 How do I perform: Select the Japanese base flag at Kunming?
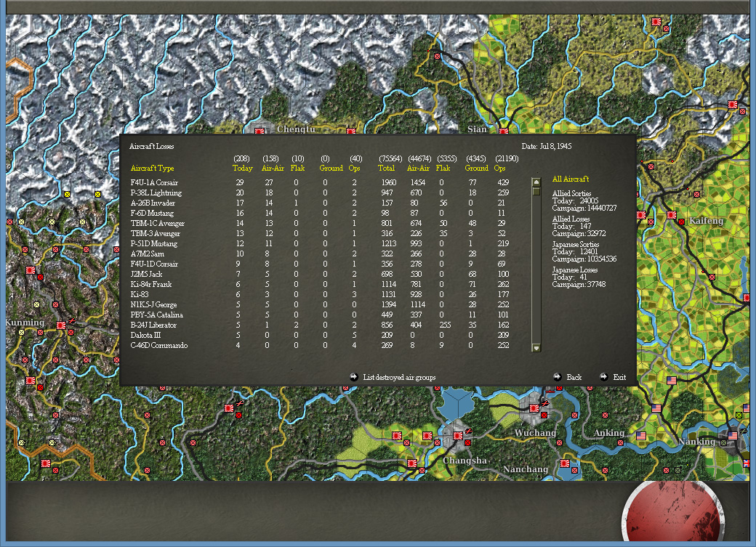tap(61, 325)
